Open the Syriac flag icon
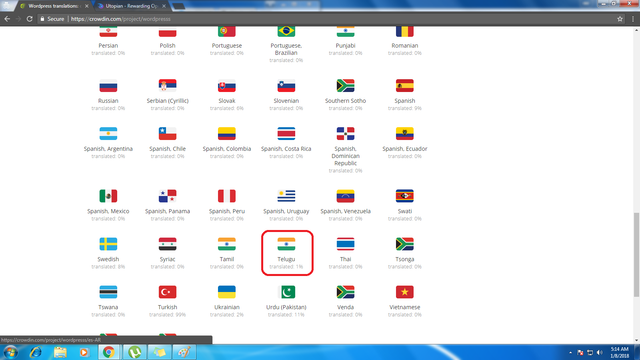 coord(167,244)
